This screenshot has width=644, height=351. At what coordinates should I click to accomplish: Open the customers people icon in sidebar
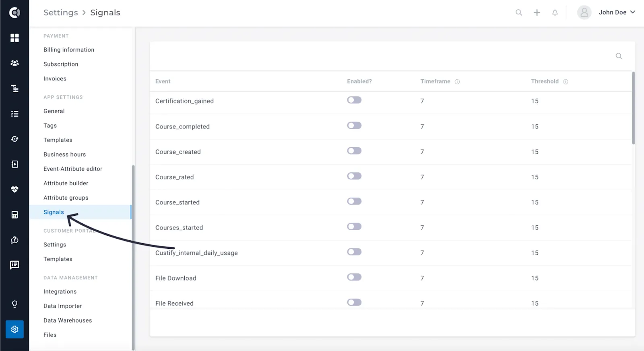point(14,63)
